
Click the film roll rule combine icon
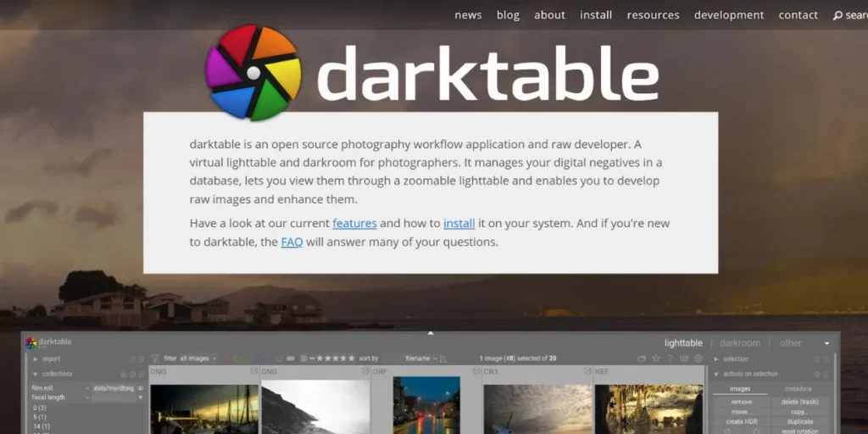click(x=140, y=388)
